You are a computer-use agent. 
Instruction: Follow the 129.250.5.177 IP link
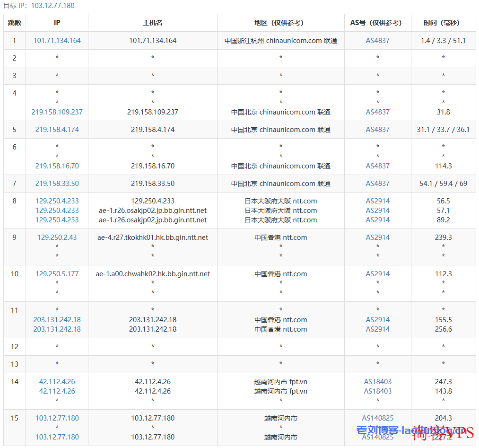coord(57,274)
